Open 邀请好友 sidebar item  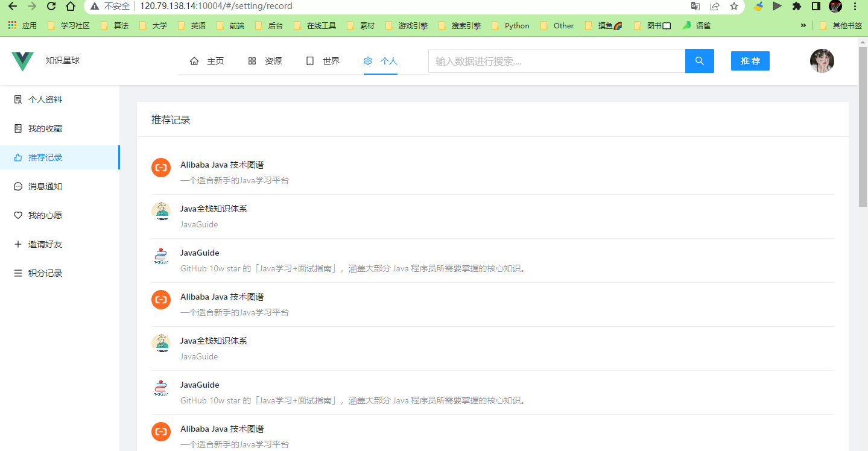(x=60, y=244)
